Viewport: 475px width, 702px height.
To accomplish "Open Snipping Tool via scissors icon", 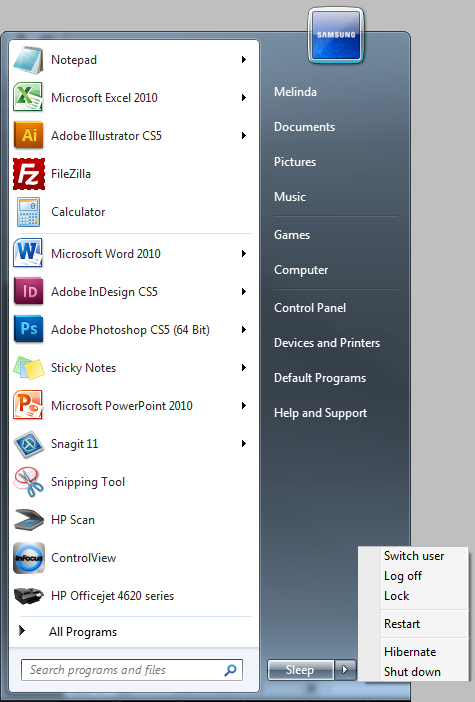I will (29, 482).
